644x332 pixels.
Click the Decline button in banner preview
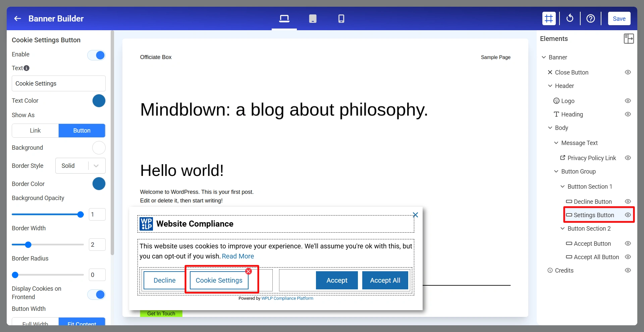(164, 280)
